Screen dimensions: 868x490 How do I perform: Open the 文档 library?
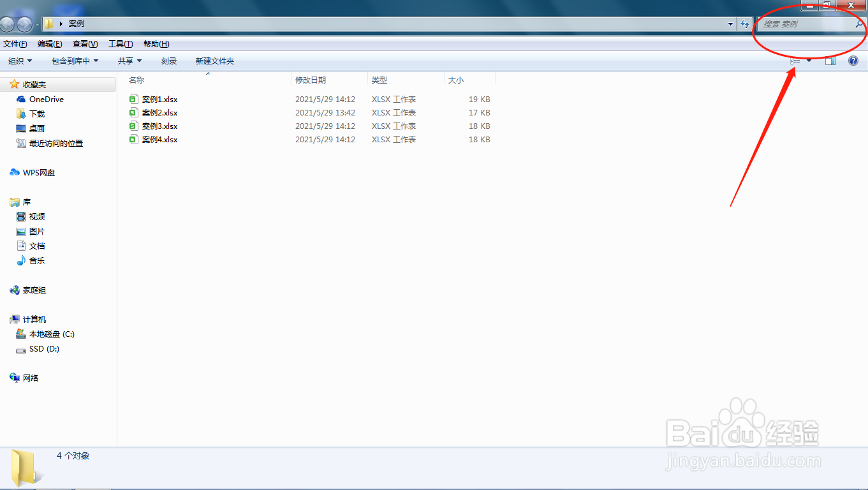pos(37,246)
